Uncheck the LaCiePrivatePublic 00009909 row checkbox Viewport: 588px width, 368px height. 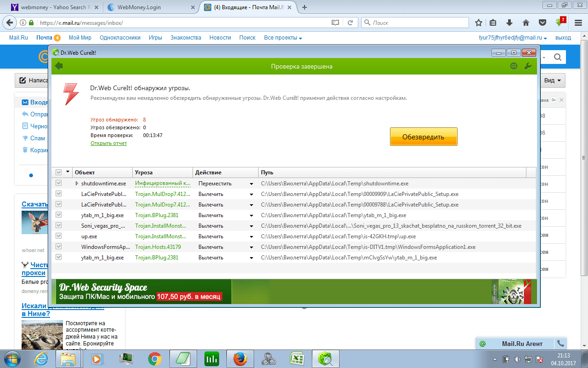coord(58,194)
